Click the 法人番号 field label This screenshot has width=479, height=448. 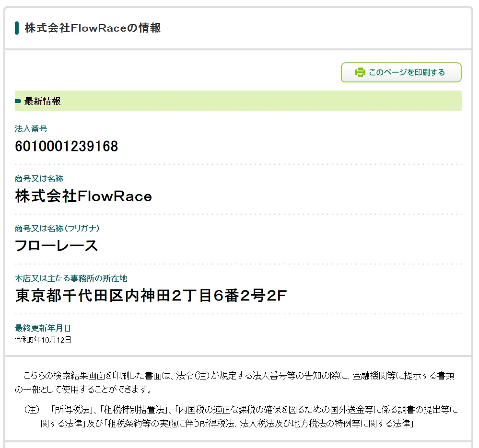[x=31, y=128]
